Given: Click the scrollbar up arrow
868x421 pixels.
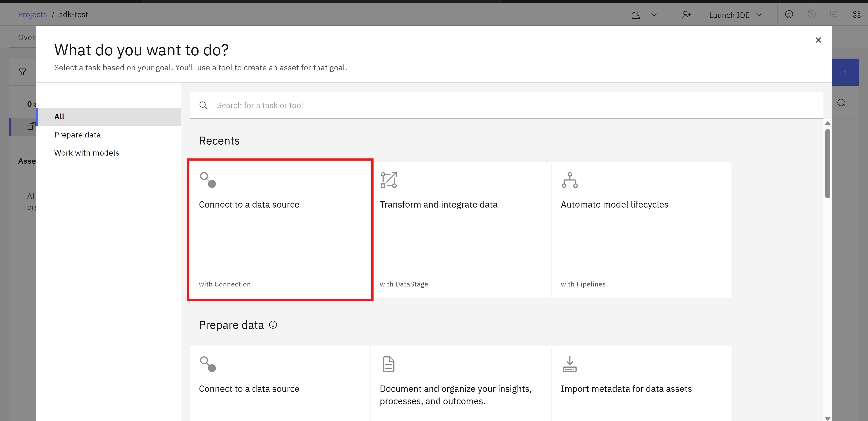Looking at the screenshot, I should coord(828,123).
